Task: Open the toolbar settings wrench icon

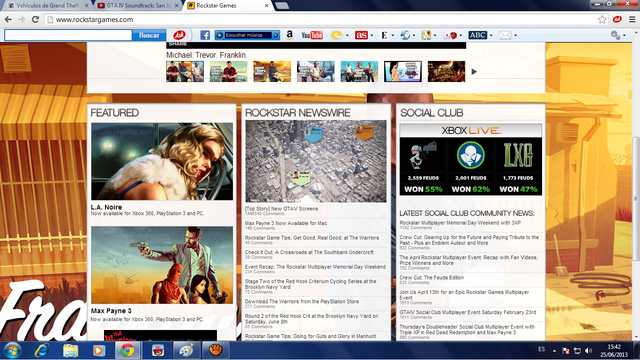Action: click(615, 35)
